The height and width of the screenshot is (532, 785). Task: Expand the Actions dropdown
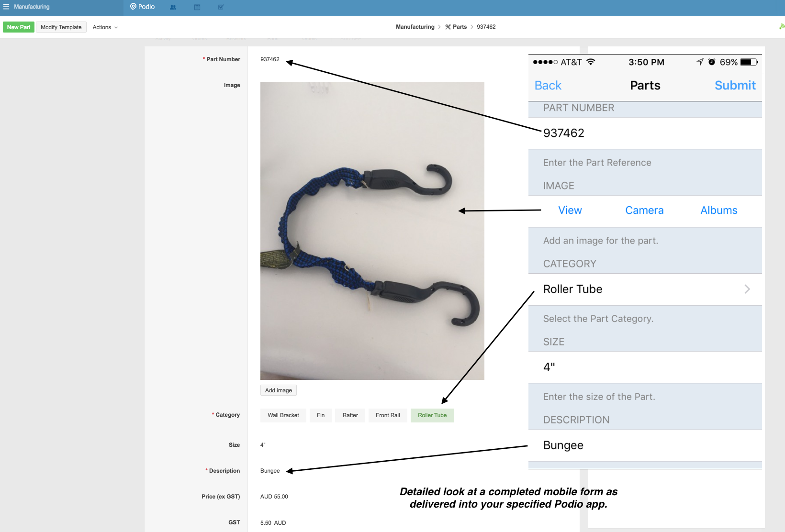pos(105,27)
